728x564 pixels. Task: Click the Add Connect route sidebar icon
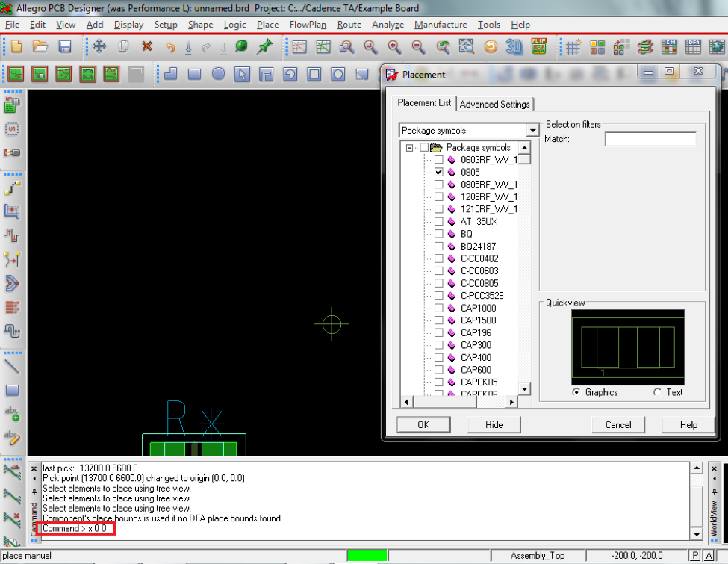coord(12,188)
